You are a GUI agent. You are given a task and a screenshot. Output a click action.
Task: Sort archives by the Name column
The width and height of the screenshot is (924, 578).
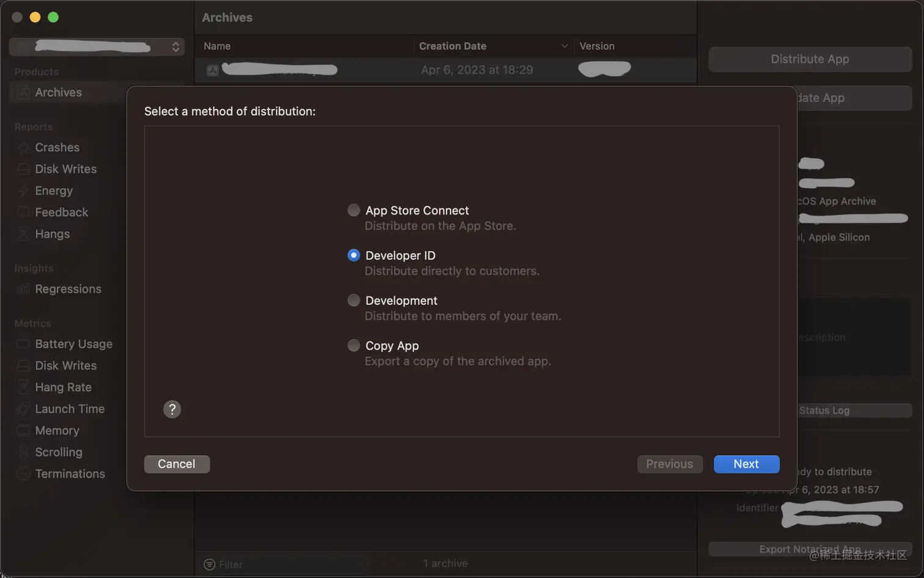pos(217,46)
